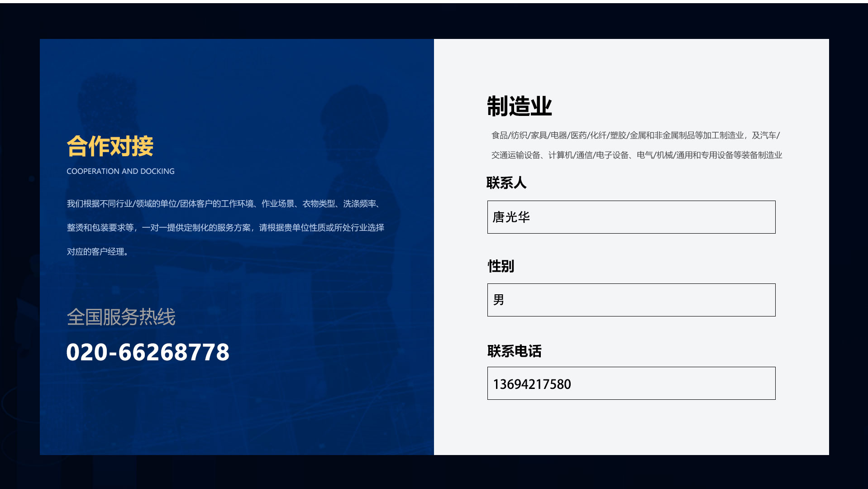
Task: Click the text line 对应的客户经理。
Action: click(x=98, y=252)
